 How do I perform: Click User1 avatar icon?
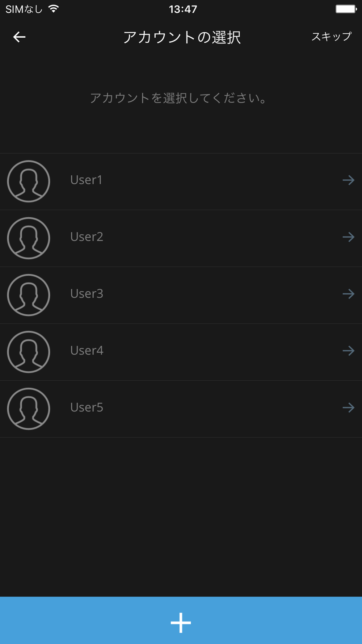29,181
